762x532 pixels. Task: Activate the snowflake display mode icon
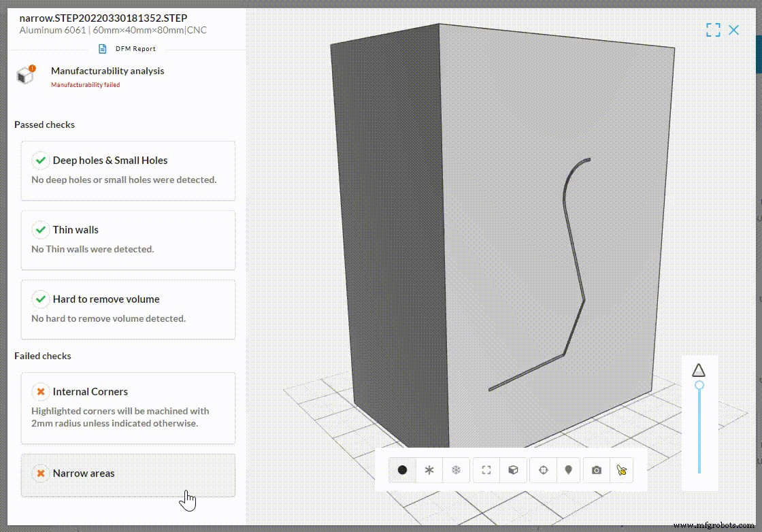click(456, 469)
